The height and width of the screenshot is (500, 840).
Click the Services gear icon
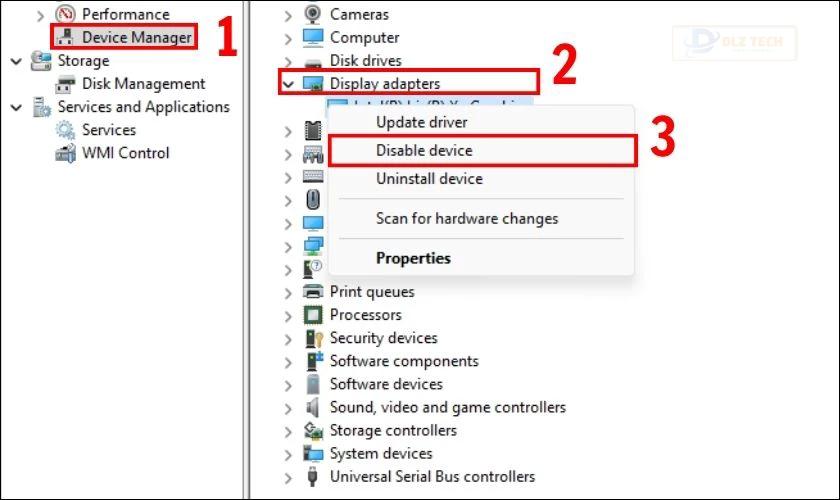point(65,130)
